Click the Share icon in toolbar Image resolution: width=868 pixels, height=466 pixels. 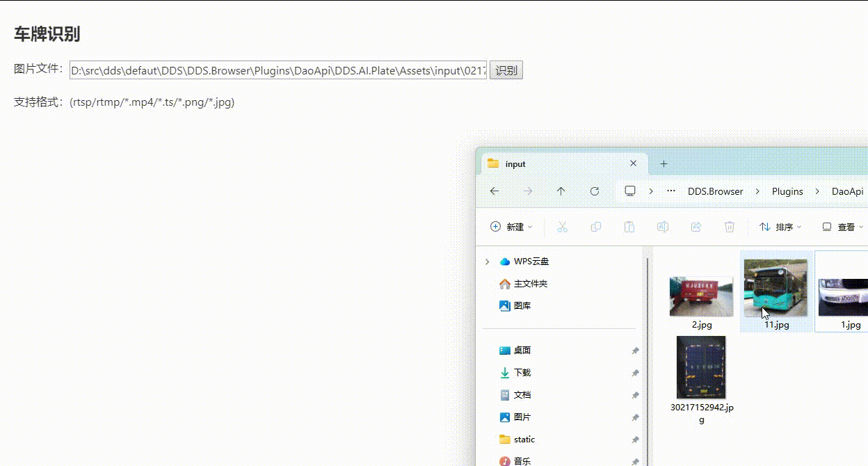[696, 227]
